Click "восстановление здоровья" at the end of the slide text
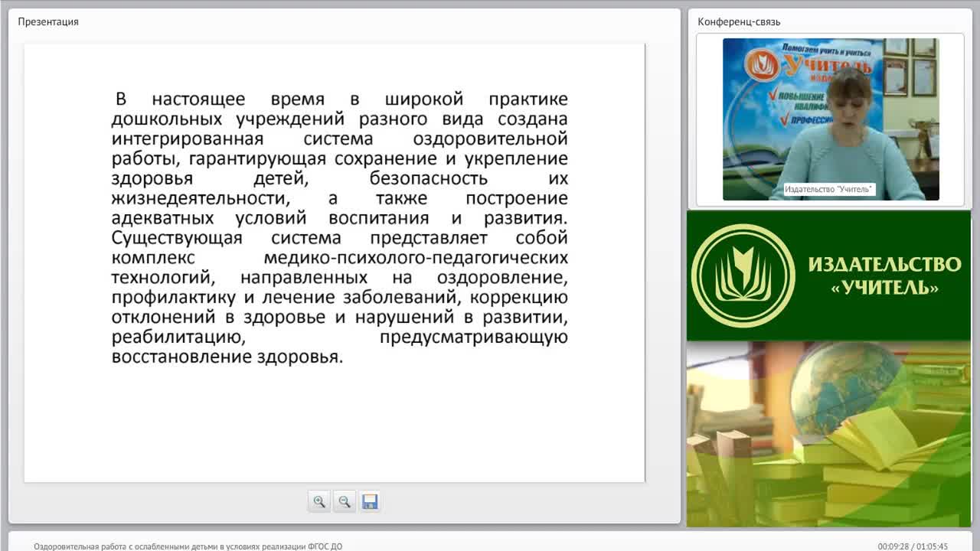Screen dimensions: 980x551 [x=227, y=357]
